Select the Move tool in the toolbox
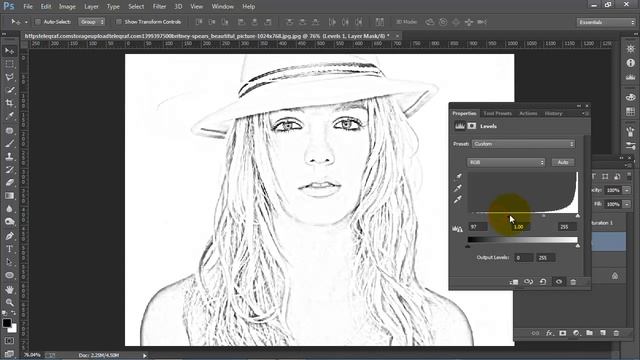The height and width of the screenshot is (360, 640). tap(9, 51)
